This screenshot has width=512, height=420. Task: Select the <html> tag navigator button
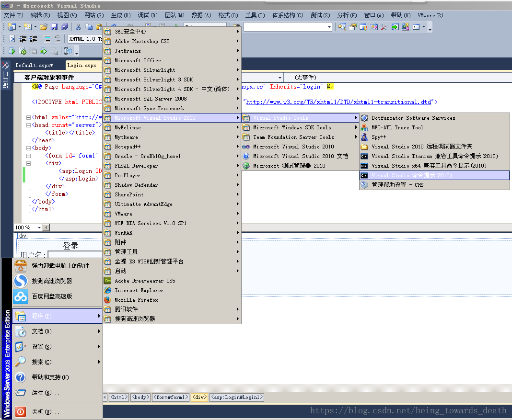click(x=119, y=397)
